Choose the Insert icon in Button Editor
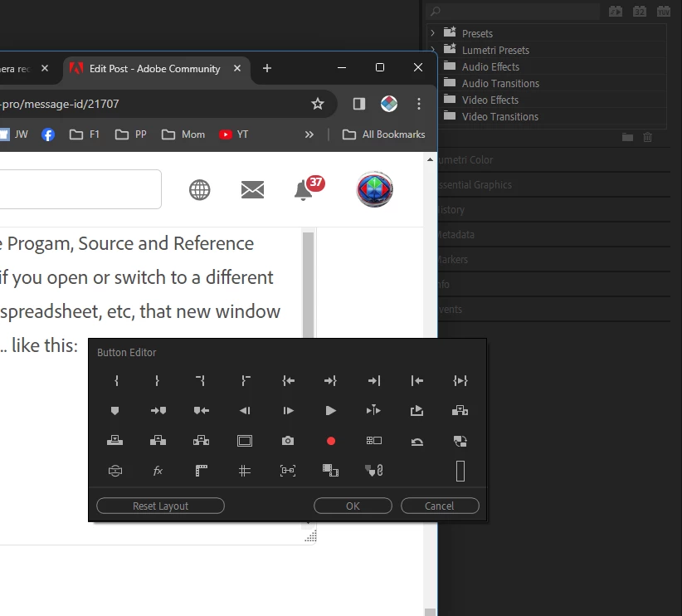This screenshot has height=616, width=682. [x=460, y=410]
